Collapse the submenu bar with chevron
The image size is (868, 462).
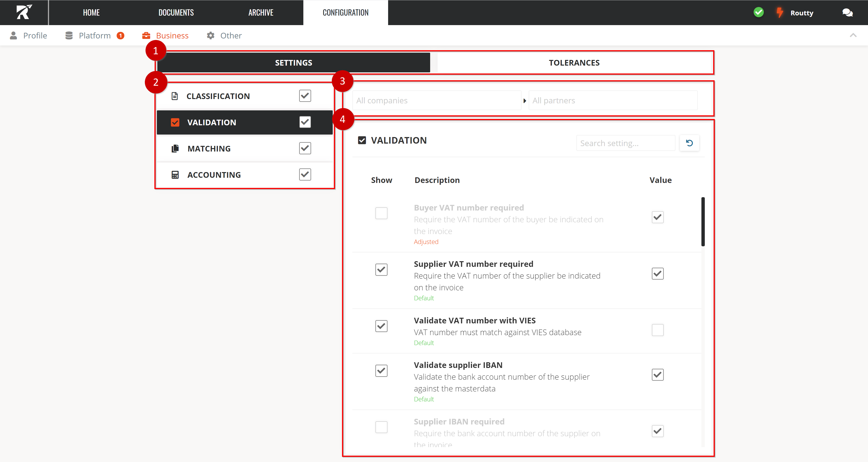[853, 35]
